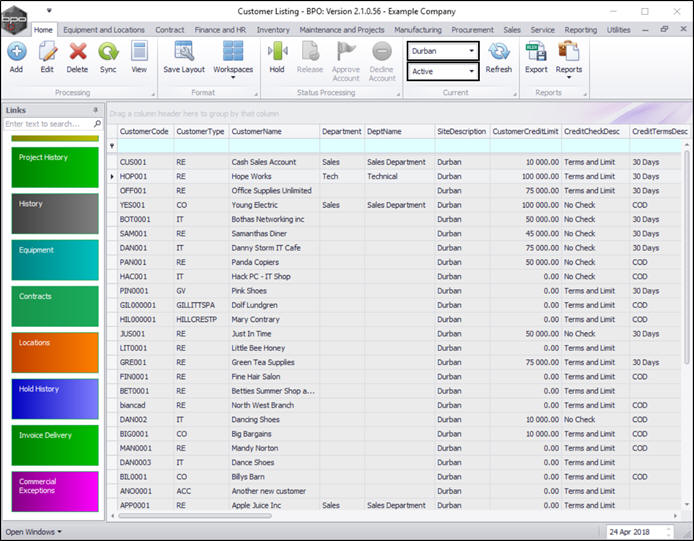
Task: Click the Refresh icon
Action: pyautogui.click(x=498, y=55)
